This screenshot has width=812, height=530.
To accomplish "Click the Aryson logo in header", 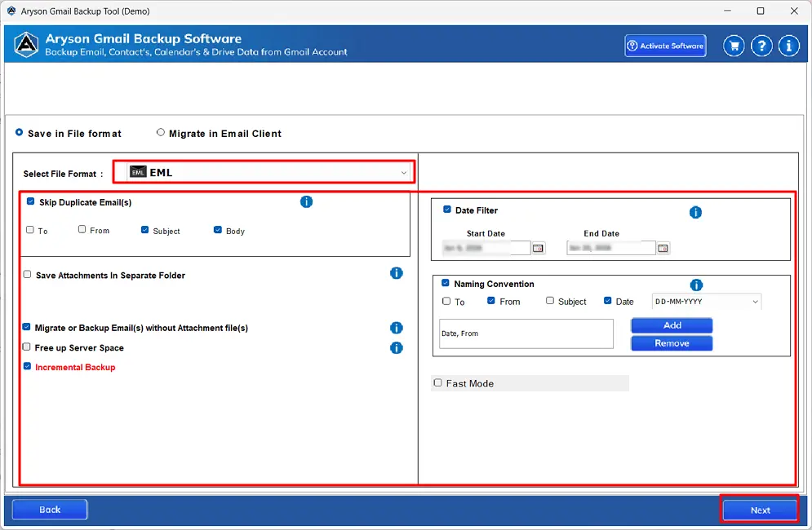I will tap(26, 45).
